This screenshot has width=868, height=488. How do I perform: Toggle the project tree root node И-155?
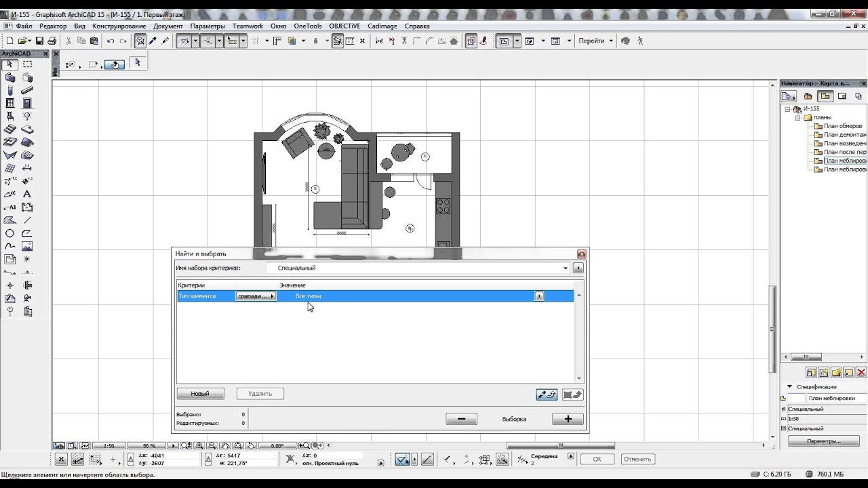coord(787,108)
